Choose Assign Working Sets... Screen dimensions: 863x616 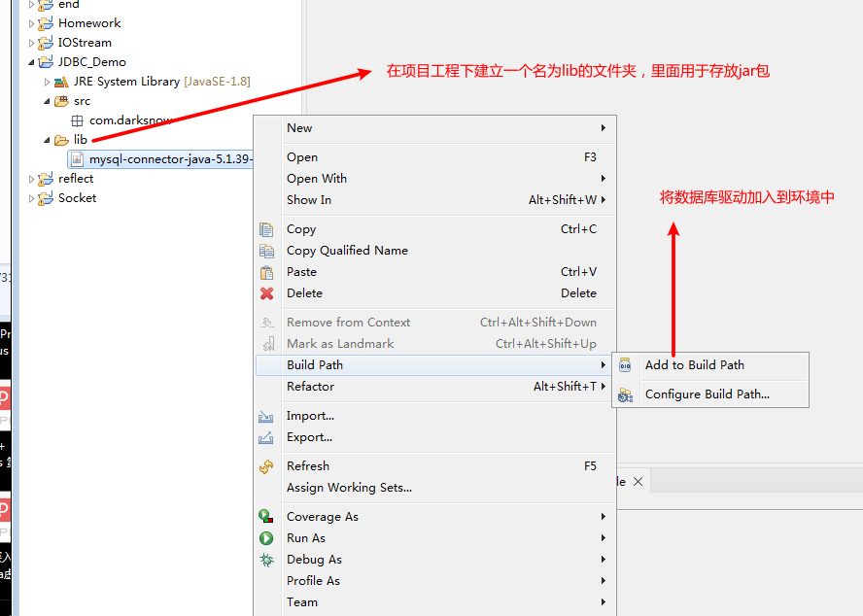pos(434,488)
